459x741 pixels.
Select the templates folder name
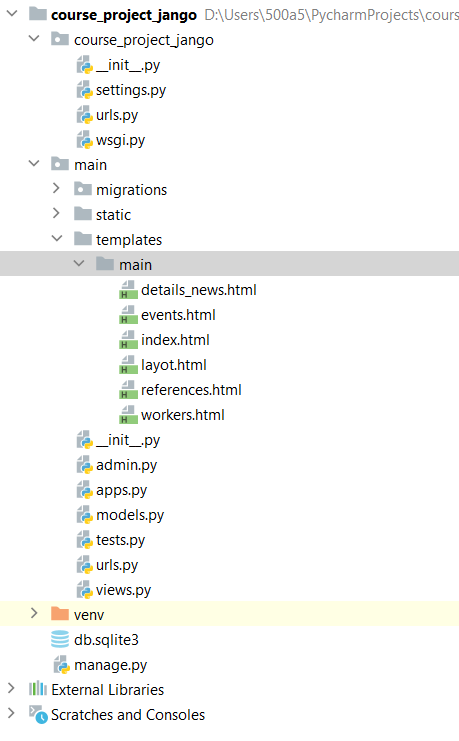pyautogui.click(x=129, y=240)
